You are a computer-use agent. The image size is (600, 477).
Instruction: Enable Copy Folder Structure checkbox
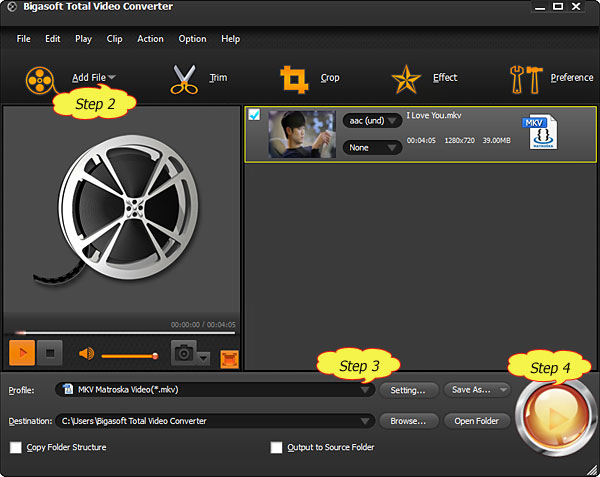[16, 447]
